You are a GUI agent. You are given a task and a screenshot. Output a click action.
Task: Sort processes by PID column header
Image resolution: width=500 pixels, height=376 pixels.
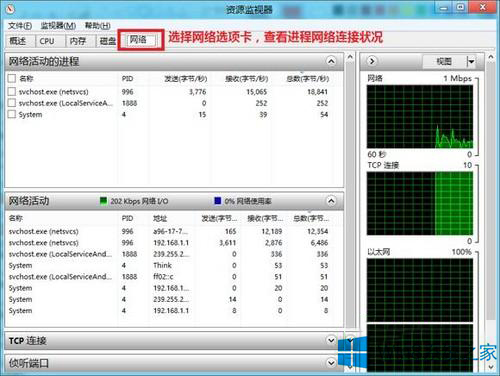pyautogui.click(x=127, y=79)
